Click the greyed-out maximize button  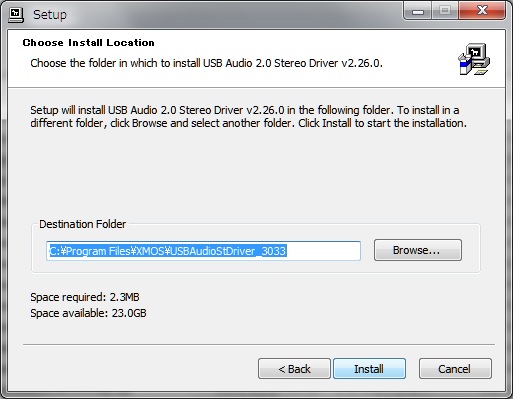pyautogui.click(x=445, y=11)
